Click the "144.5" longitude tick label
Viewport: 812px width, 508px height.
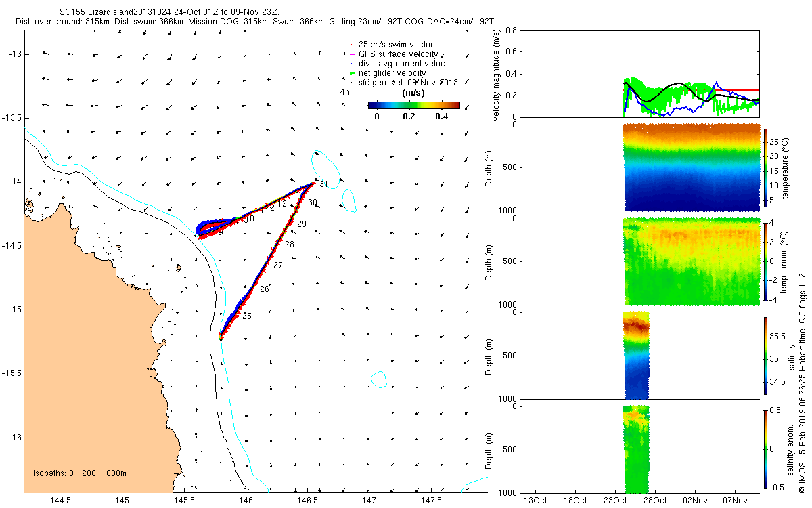(60, 501)
